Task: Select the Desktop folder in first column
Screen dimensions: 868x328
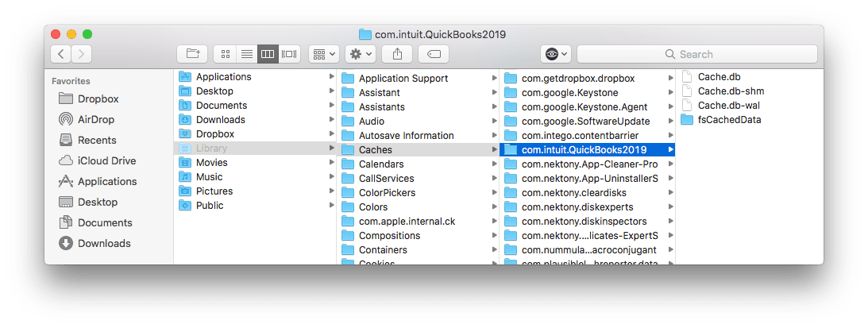Action: pos(255,91)
